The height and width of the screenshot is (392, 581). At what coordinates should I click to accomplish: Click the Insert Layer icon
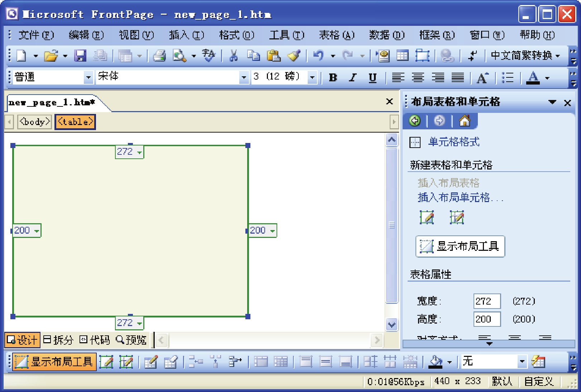coord(422,56)
